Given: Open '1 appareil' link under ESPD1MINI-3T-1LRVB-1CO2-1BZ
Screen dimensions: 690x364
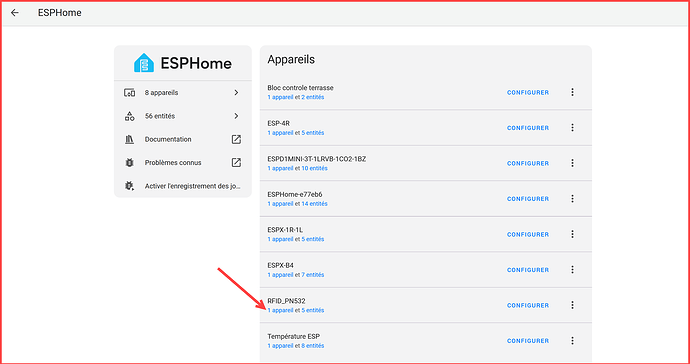Looking at the screenshot, I should [x=280, y=168].
